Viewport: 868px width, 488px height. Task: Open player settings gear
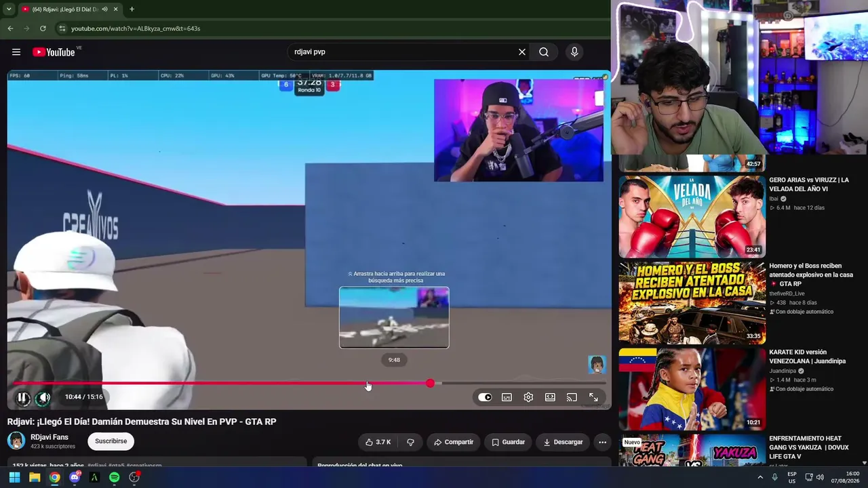point(528,397)
